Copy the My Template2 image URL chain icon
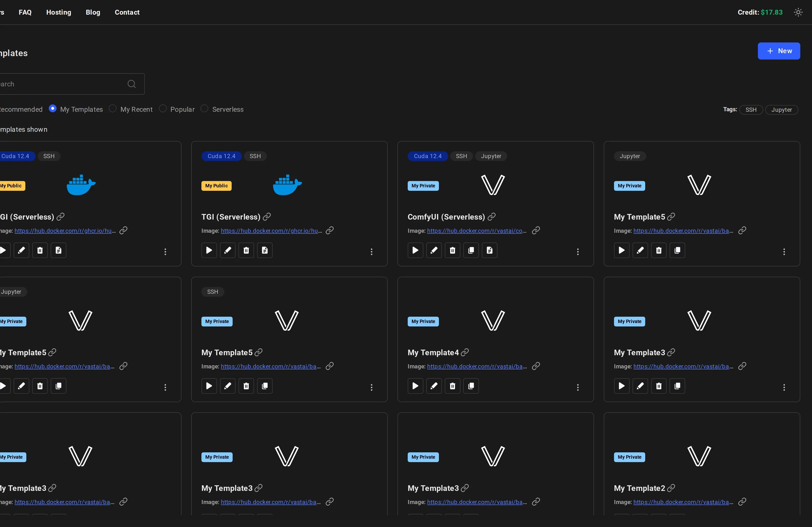Viewport: 812px width, 527px height. tap(742, 501)
